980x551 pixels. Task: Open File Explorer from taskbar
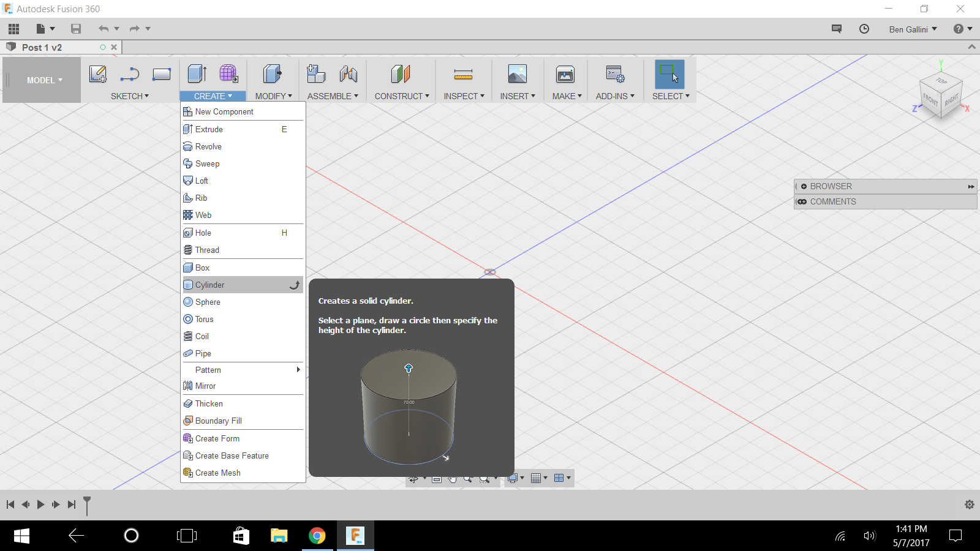(x=279, y=536)
